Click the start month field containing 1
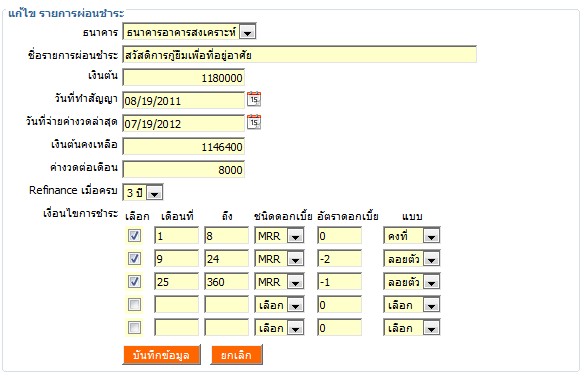This screenshot has width=584, height=379. pos(177,236)
